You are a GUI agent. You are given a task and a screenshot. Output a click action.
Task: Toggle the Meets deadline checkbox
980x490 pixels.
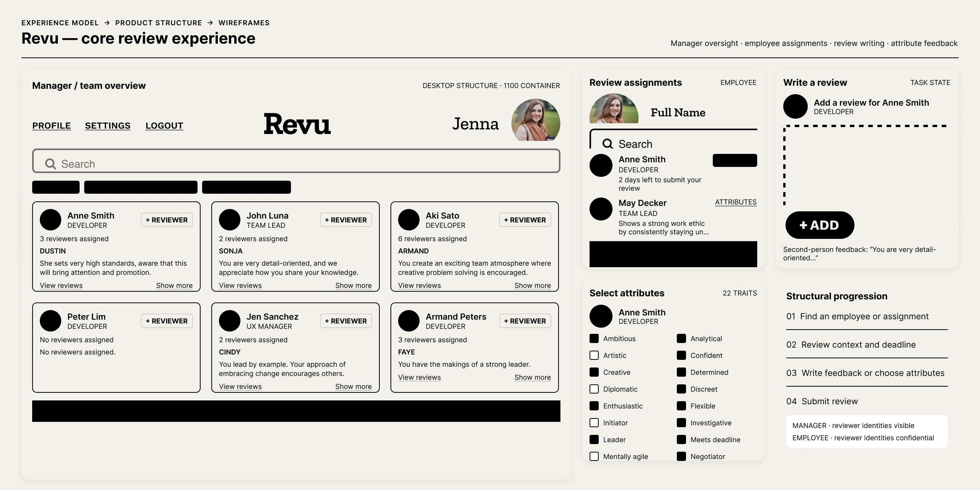pos(681,439)
